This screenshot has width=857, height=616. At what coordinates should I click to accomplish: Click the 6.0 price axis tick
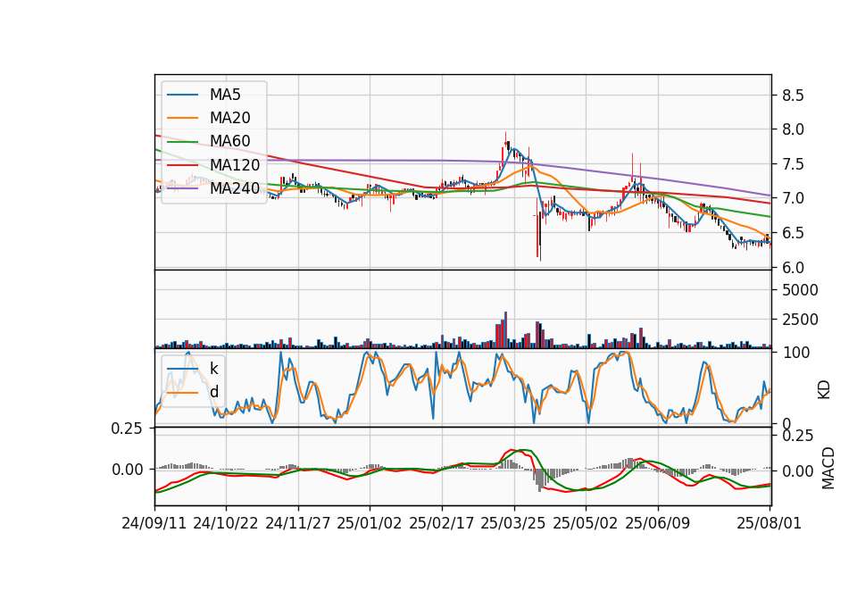pyautogui.click(x=793, y=267)
